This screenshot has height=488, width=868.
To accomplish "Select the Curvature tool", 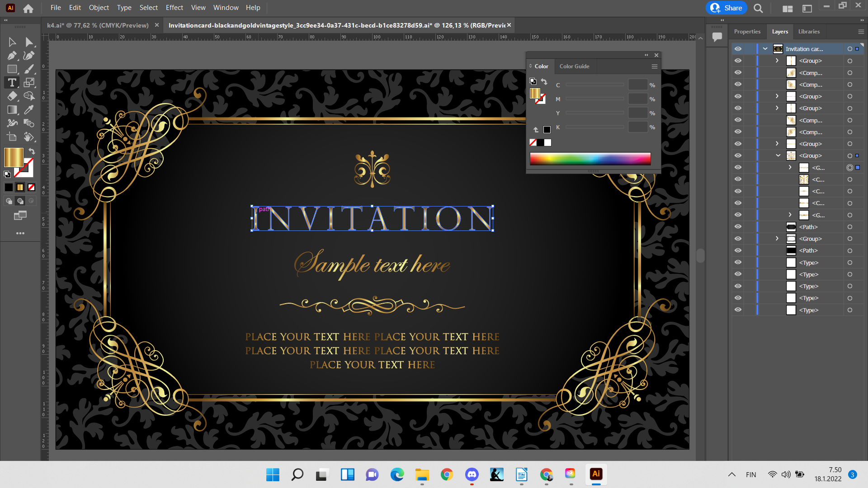I will click(x=29, y=56).
